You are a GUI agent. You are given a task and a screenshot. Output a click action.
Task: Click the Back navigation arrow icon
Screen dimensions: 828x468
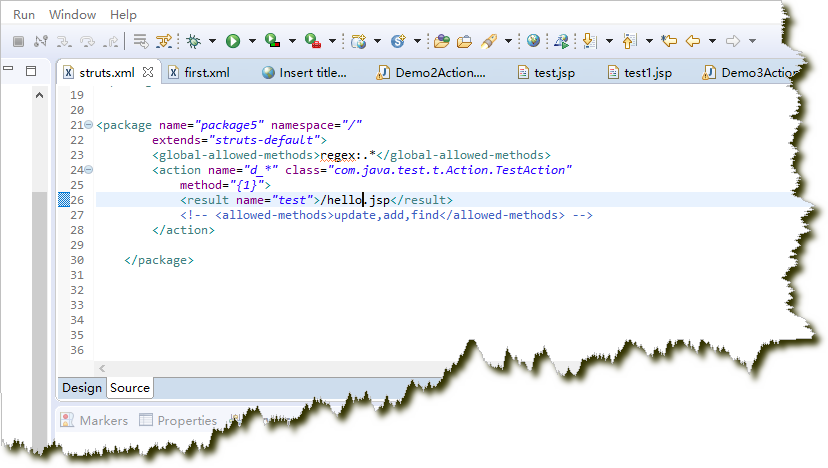click(x=693, y=41)
